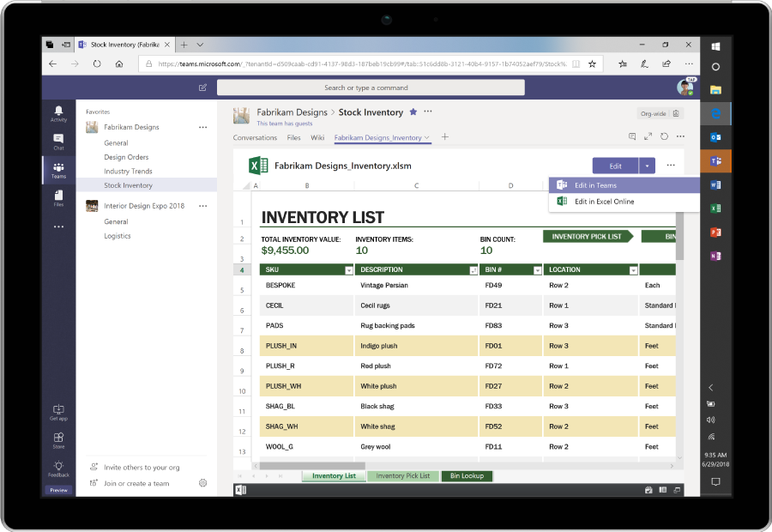Open the Chat icon in left rail
This screenshot has height=532, width=772.
click(58, 141)
